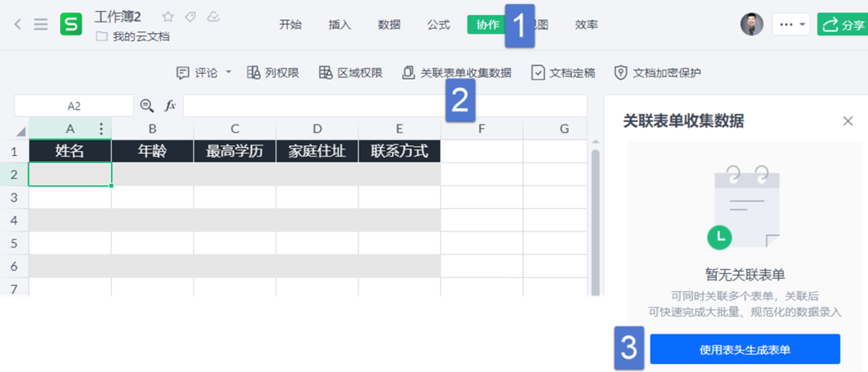Switch to the 插入 tab
The width and height of the screenshot is (868, 372).
pos(339,24)
